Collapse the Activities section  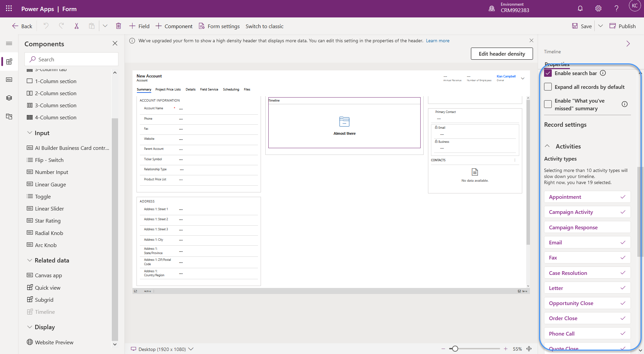click(x=547, y=146)
